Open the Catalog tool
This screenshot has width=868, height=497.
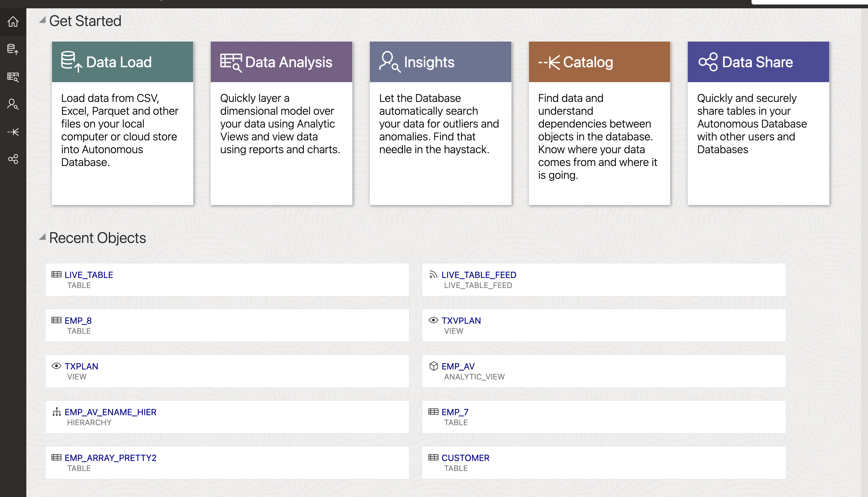pyautogui.click(x=598, y=61)
